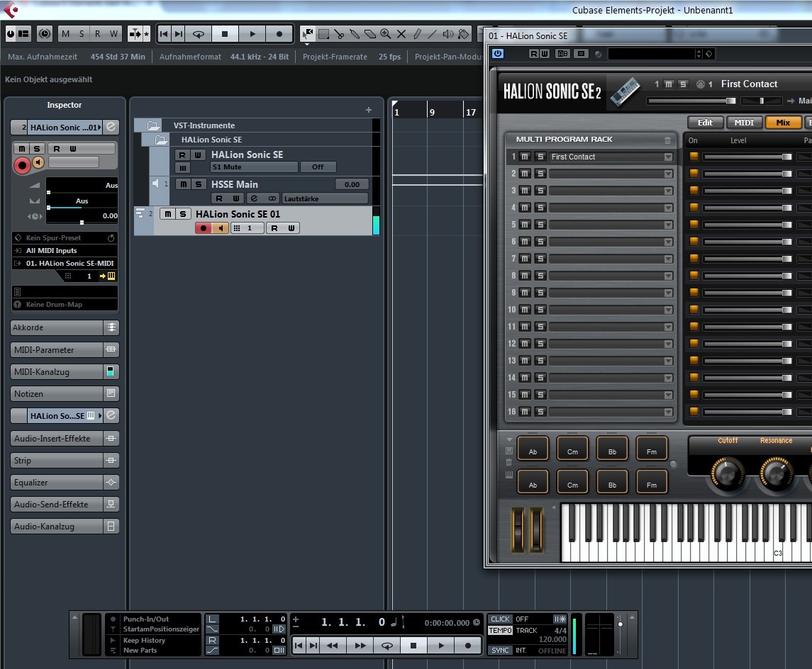Click the record button in transport panel
Image resolution: width=812 pixels, height=669 pixels.
(x=467, y=645)
